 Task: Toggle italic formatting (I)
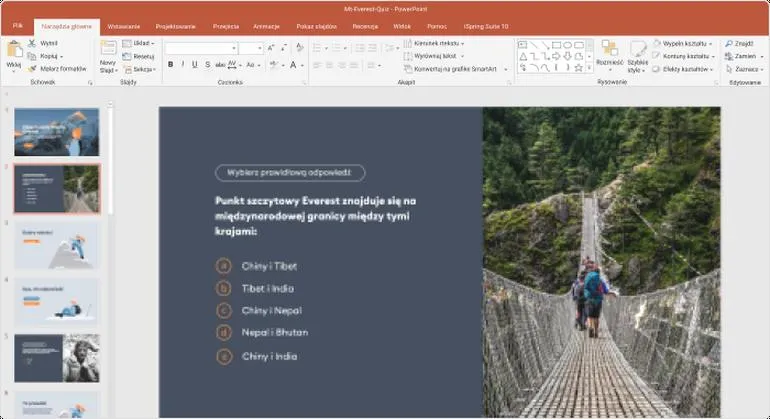click(183, 64)
